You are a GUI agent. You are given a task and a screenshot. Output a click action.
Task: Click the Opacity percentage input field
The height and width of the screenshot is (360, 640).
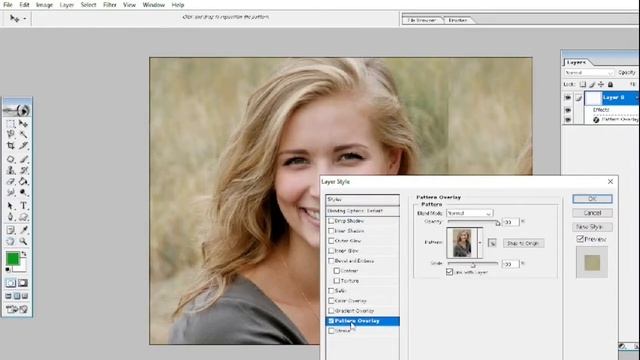coord(511,222)
